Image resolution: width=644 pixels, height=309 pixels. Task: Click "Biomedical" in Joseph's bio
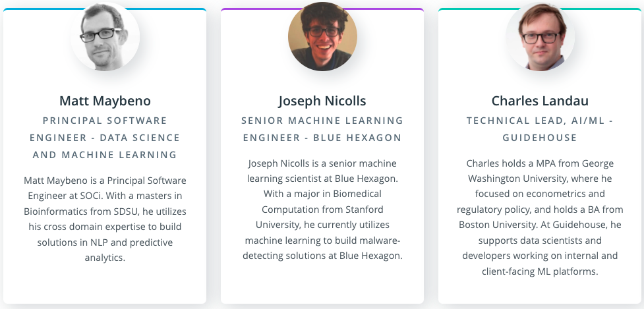coord(357,194)
